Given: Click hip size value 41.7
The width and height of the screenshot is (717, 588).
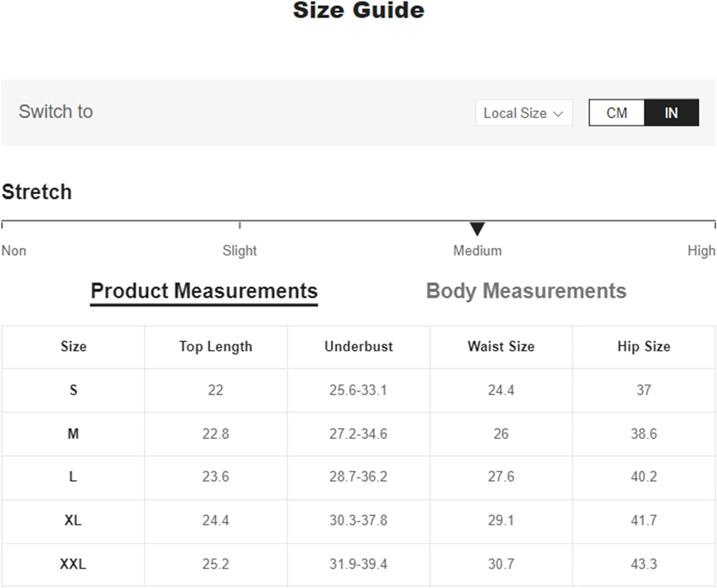Looking at the screenshot, I should pos(644,520).
